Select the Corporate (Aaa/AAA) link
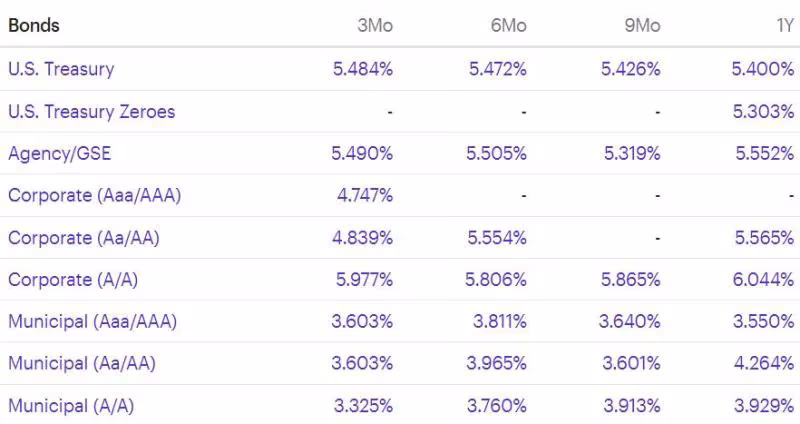Image resolution: width=800 pixels, height=424 pixels. 95,195
